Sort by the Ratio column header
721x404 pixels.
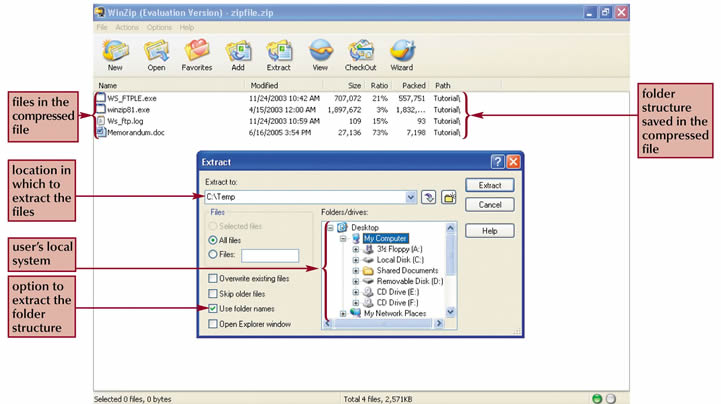pyautogui.click(x=379, y=85)
